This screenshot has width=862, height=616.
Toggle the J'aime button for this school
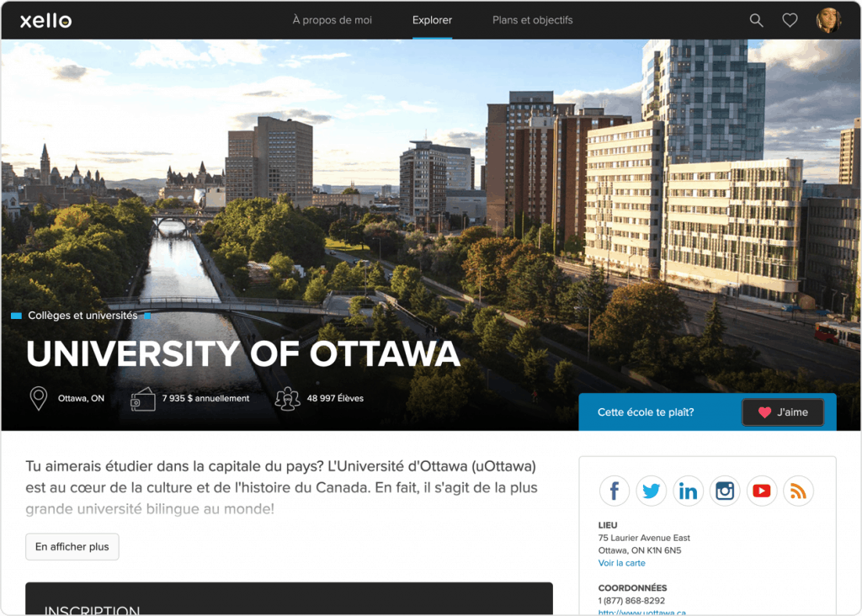783,412
